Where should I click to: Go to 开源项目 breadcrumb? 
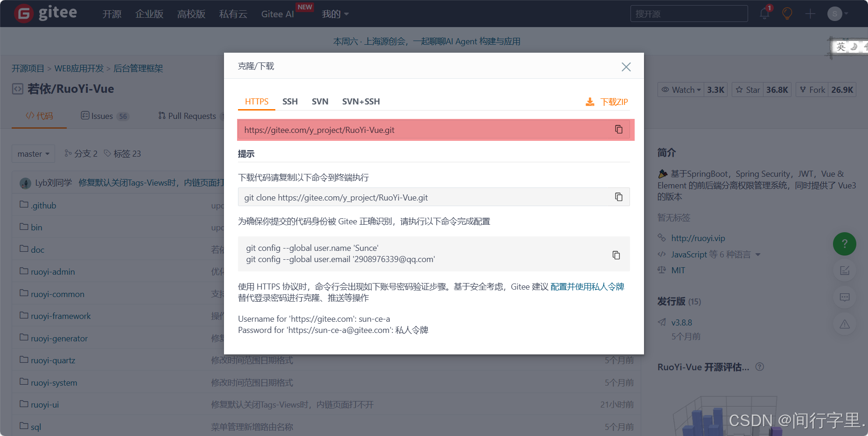coord(28,68)
